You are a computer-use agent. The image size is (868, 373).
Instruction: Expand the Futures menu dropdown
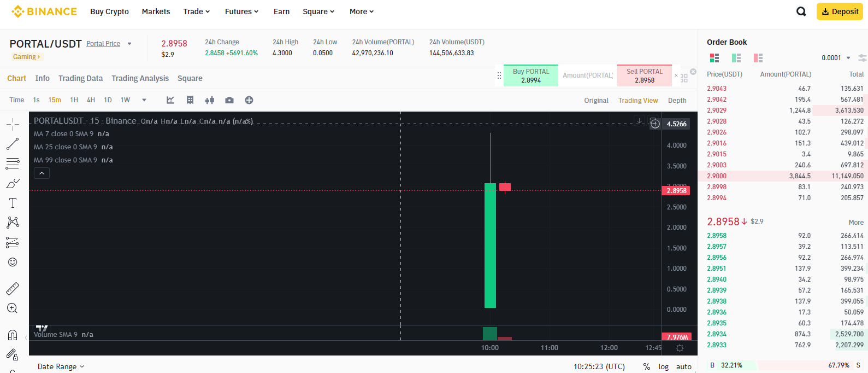click(x=241, y=11)
